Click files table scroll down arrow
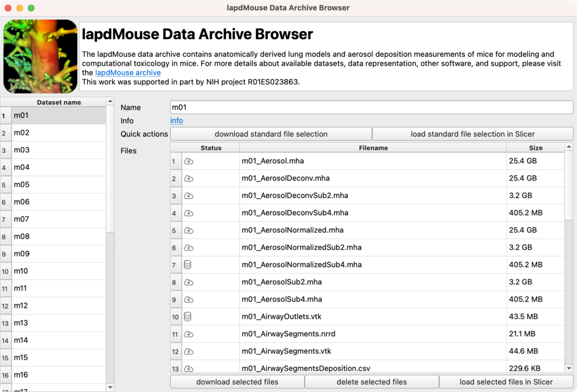The width and height of the screenshot is (577, 392). (x=569, y=368)
